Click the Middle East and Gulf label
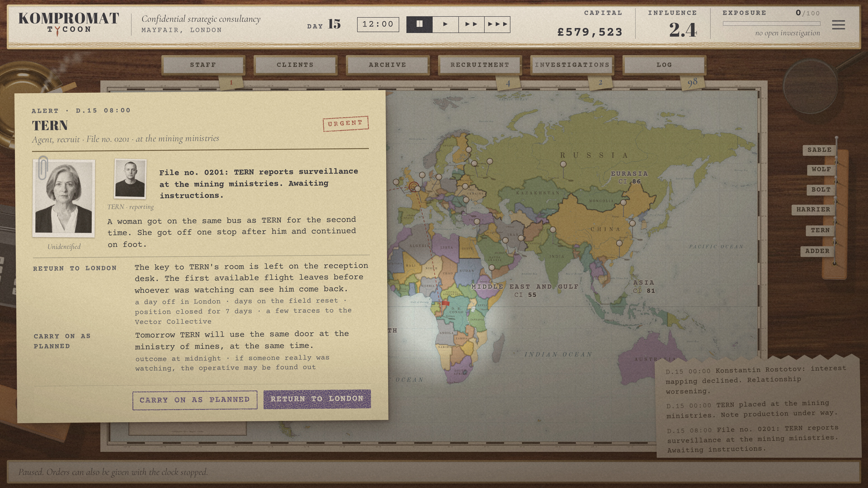The width and height of the screenshot is (868, 488). pos(525,290)
